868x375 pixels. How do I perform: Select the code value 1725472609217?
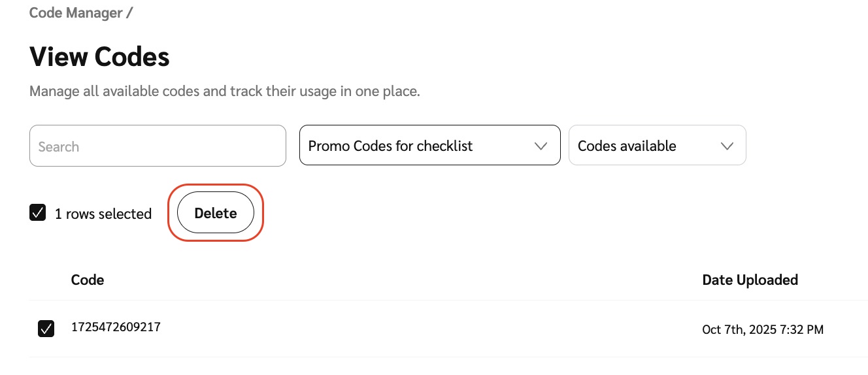click(116, 327)
